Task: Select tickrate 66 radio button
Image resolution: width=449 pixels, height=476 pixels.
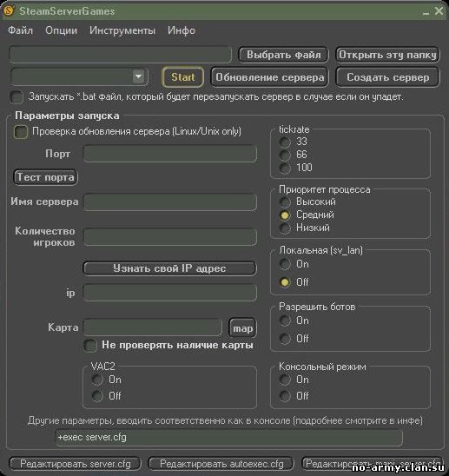Action: (285, 155)
